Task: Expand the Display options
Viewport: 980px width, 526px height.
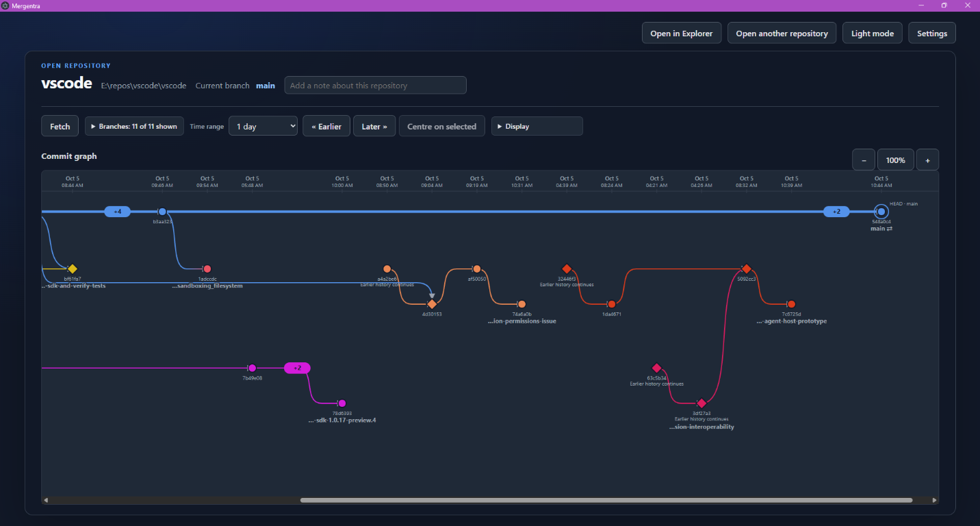Action: click(537, 126)
